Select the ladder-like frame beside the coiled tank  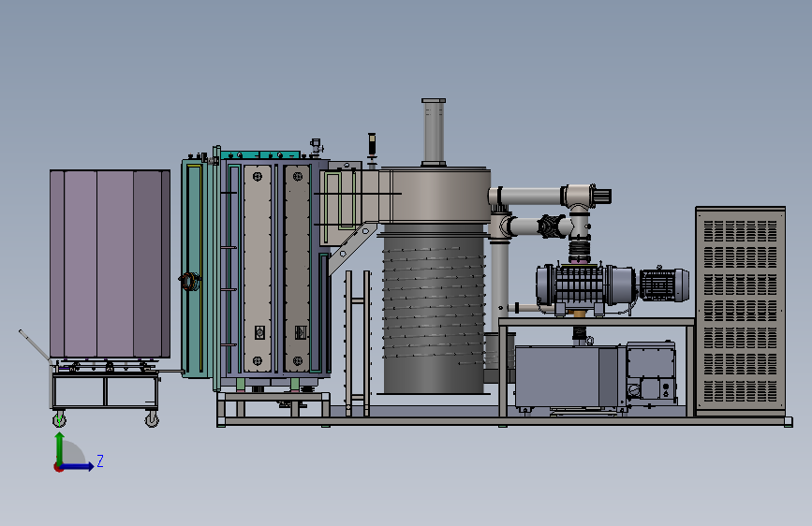[x=358, y=343]
